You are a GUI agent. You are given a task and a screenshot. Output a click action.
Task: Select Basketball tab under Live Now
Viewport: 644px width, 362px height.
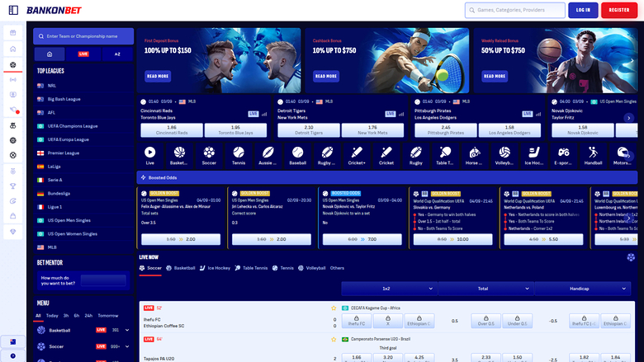coord(181,268)
